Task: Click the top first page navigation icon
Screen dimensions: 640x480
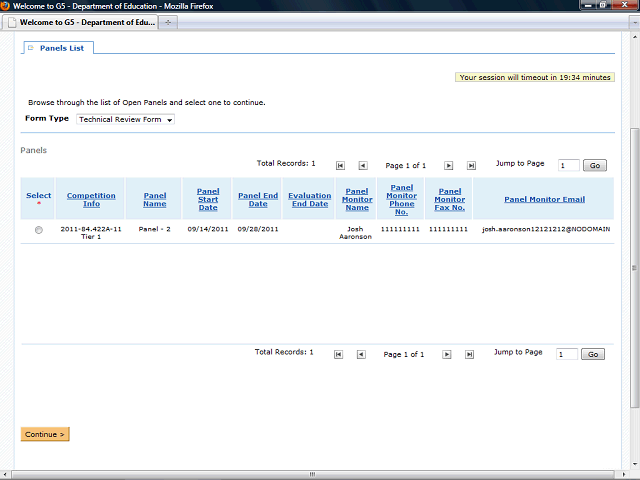Action: point(341,166)
